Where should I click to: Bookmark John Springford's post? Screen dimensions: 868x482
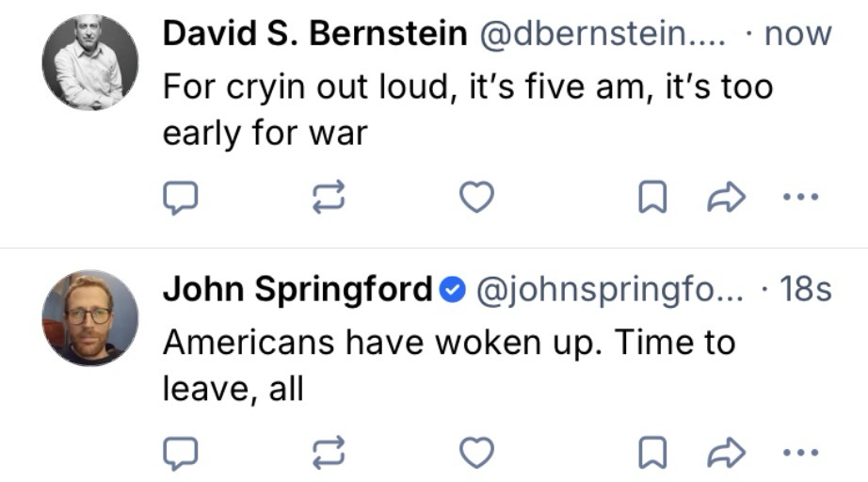[x=653, y=455]
